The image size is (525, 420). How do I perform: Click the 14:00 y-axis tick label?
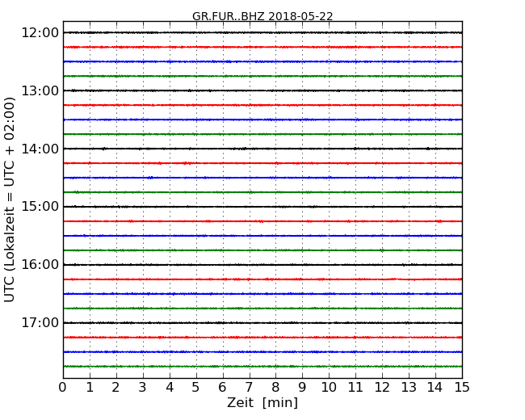[40, 149]
